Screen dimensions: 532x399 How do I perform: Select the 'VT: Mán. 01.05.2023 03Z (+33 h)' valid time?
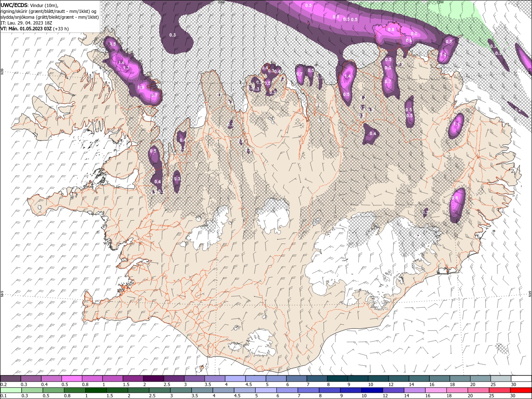(35, 29)
